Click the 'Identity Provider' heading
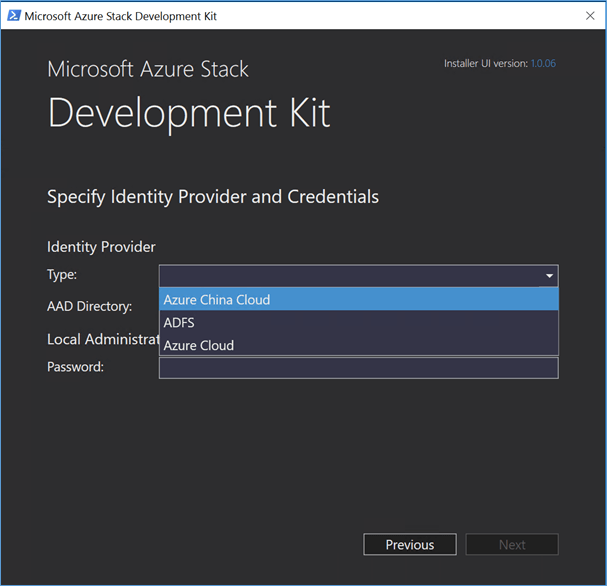This screenshot has width=607, height=586. [101, 247]
